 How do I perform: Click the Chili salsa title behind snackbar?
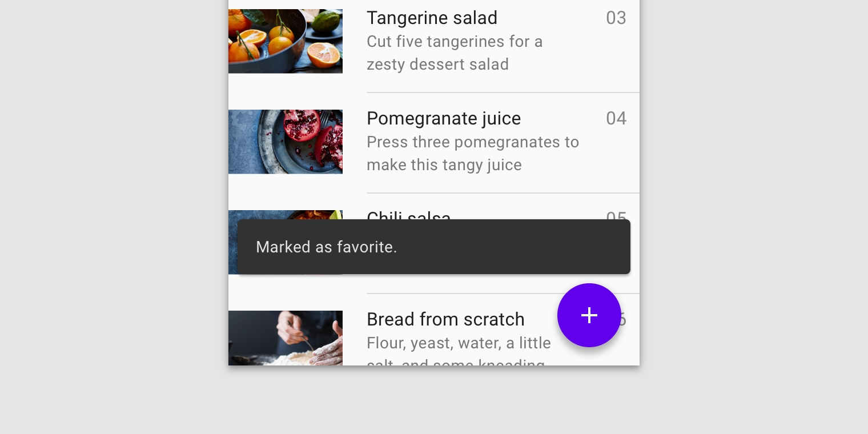click(408, 215)
